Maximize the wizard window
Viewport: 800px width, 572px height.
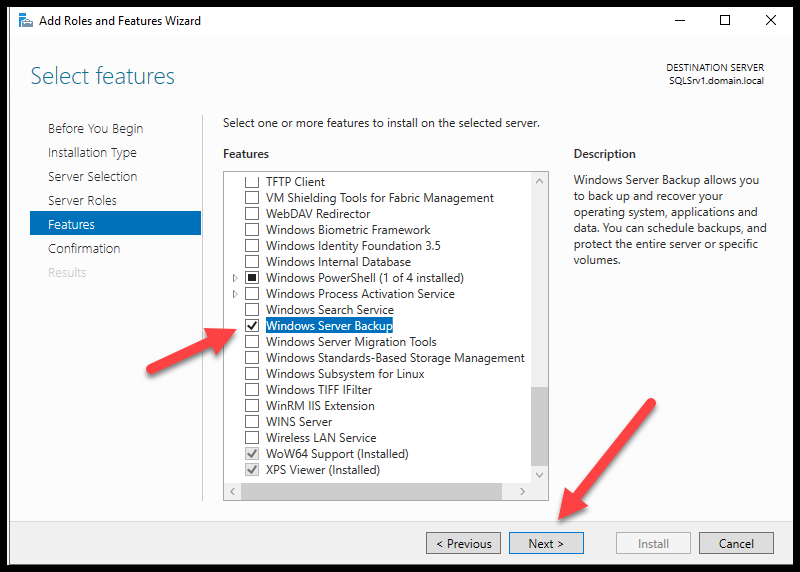click(x=724, y=20)
